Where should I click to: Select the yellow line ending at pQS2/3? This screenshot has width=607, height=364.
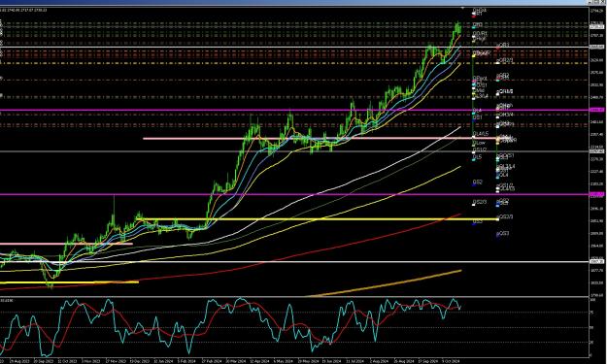[318, 219]
